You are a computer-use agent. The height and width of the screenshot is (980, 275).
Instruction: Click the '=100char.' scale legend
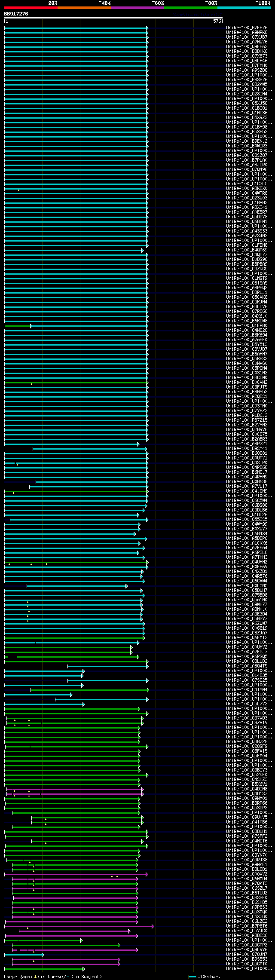pyautogui.click(x=205, y=977)
